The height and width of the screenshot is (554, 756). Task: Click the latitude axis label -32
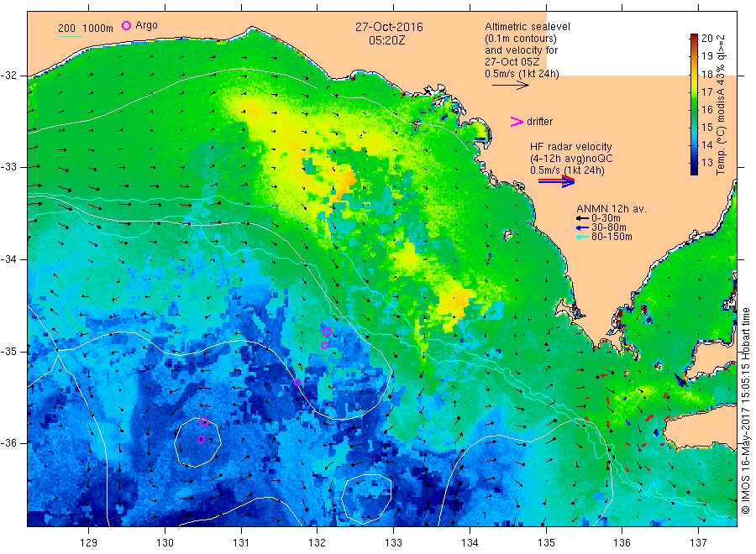(9, 76)
